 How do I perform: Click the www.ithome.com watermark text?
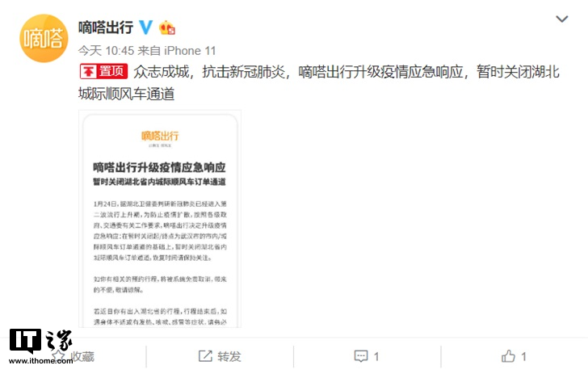tap(40, 361)
